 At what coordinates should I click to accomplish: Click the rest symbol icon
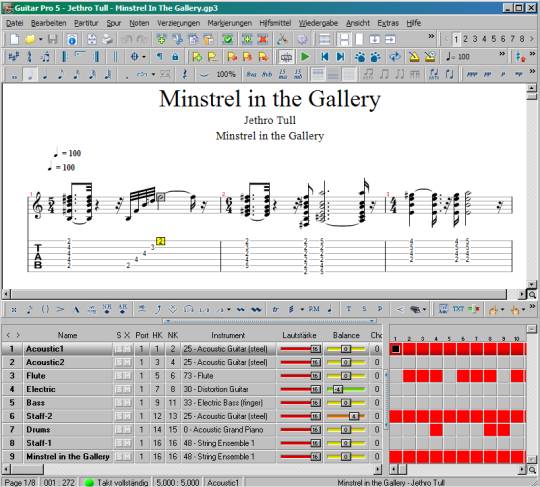tap(185, 74)
